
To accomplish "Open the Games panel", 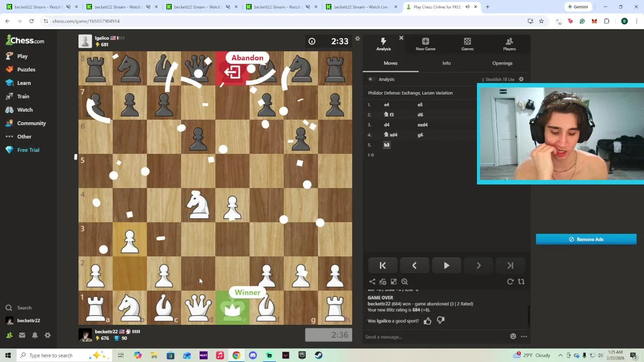I will [467, 44].
